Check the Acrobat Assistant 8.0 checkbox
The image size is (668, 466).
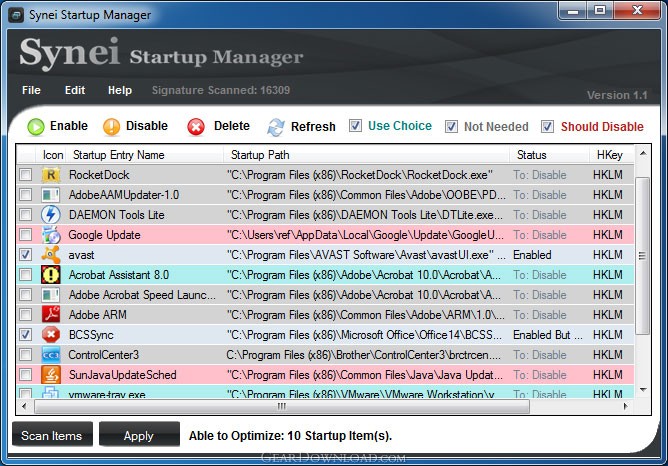[x=26, y=275]
